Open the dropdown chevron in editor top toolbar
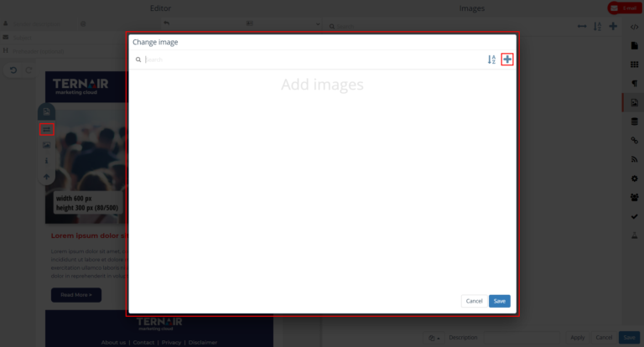The image size is (644, 347). click(x=318, y=24)
